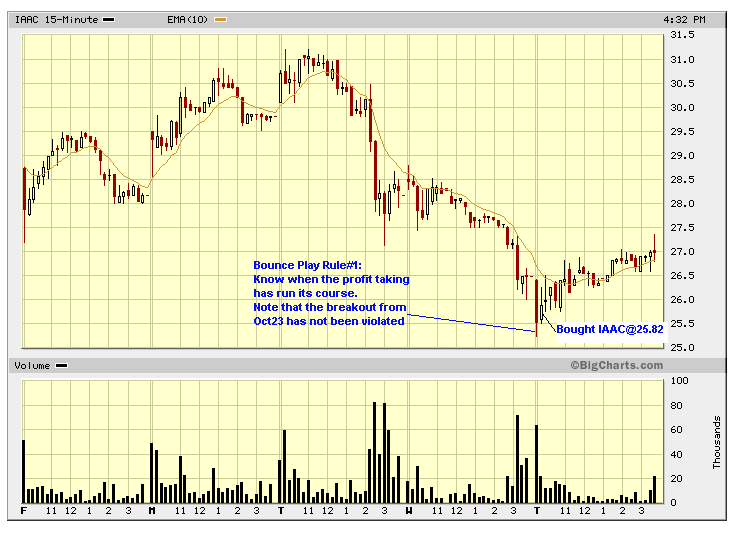Click 'Know when the profit taking' line
This screenshot has width=740, height=534.
[x=331, y=279]
